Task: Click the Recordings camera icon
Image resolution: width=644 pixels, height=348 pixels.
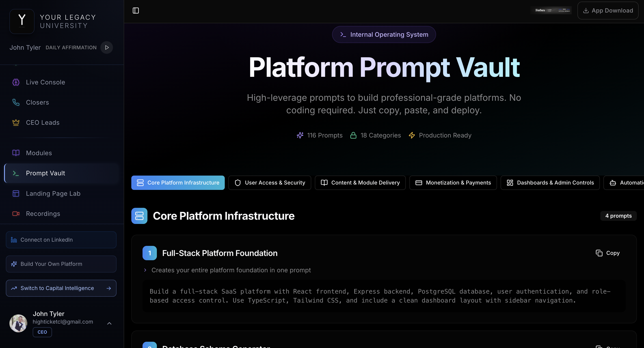Action: click(16, 214)
